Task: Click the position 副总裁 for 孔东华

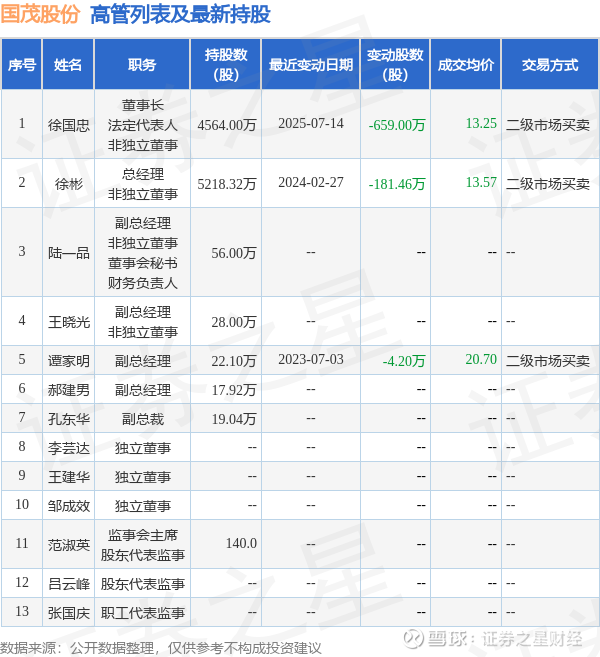Action: click(x=142, y=419)
